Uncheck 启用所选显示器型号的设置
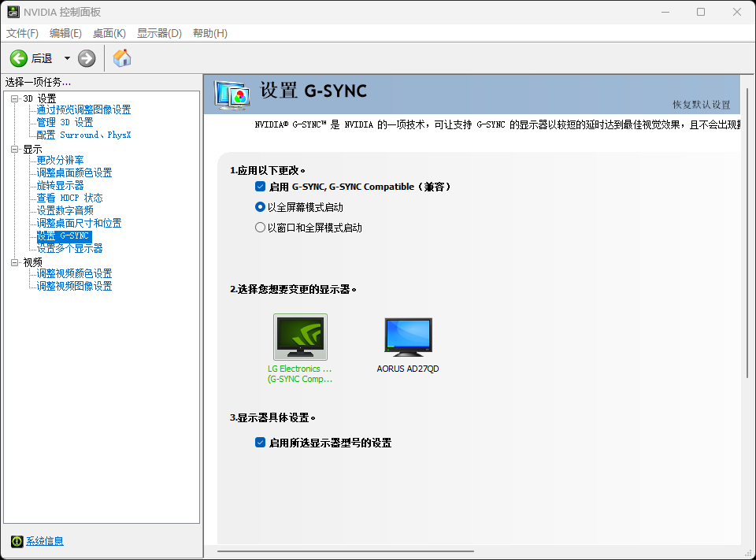Screen dimensions: 756x560 click(260, 443)
